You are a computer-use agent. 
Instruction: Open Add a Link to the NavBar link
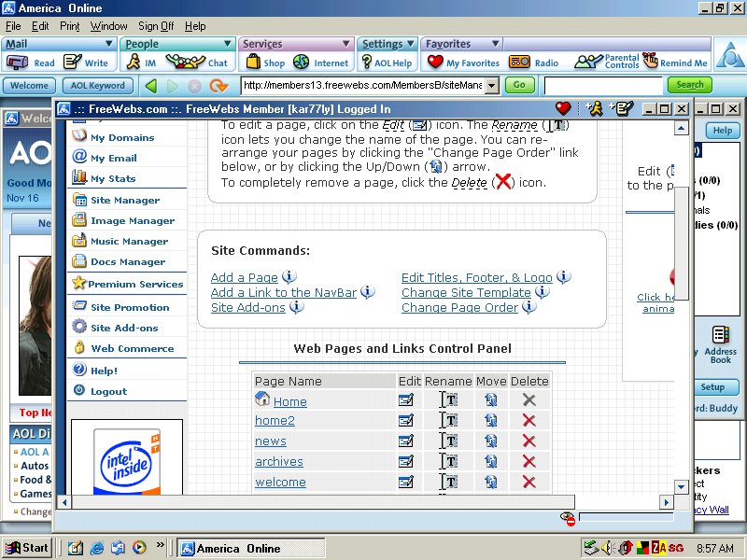(x=284, y=292)
